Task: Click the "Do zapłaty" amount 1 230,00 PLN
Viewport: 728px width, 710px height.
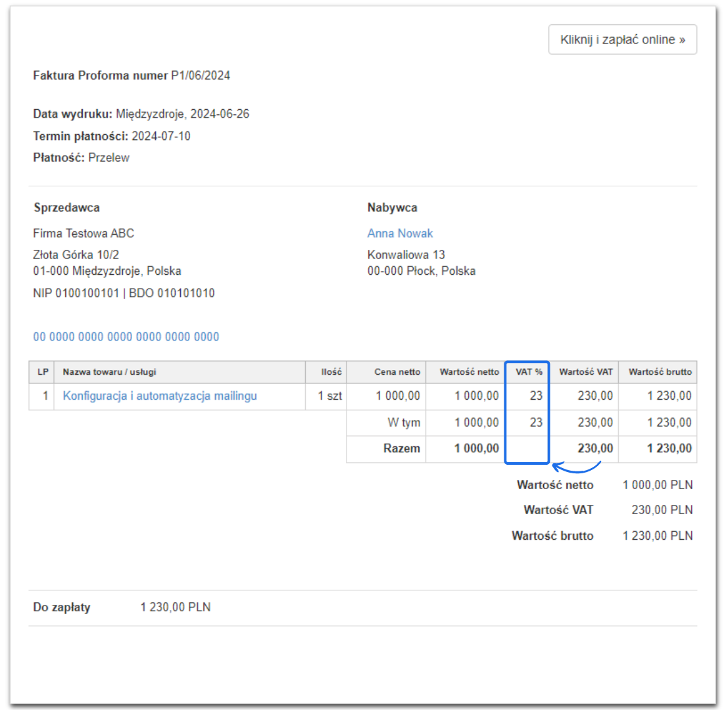Action: pyautogui.click(x=176, y=607)
